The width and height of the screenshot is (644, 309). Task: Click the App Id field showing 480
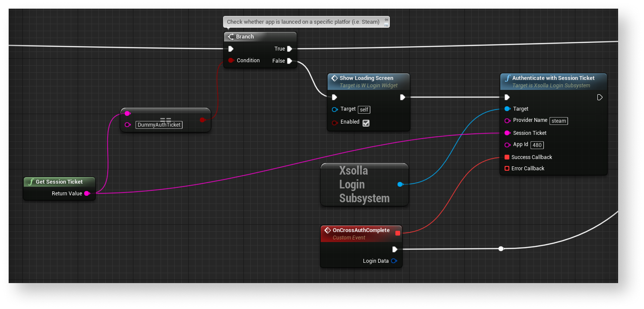click(537, 145)
